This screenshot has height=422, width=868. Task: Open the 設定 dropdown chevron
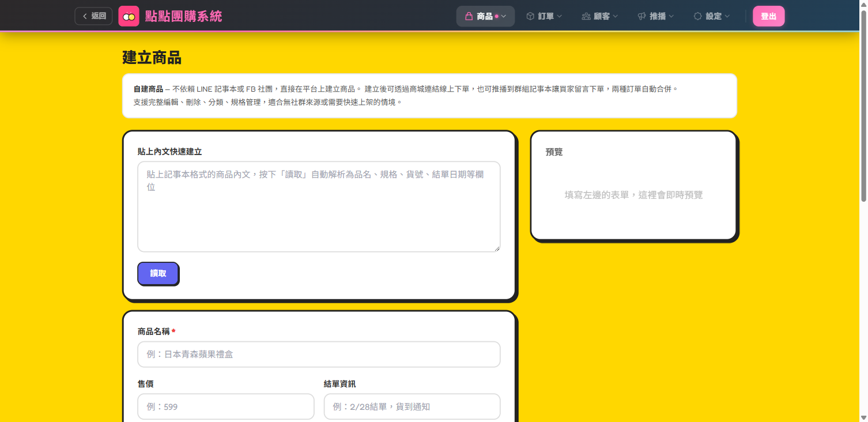[726, 16]
